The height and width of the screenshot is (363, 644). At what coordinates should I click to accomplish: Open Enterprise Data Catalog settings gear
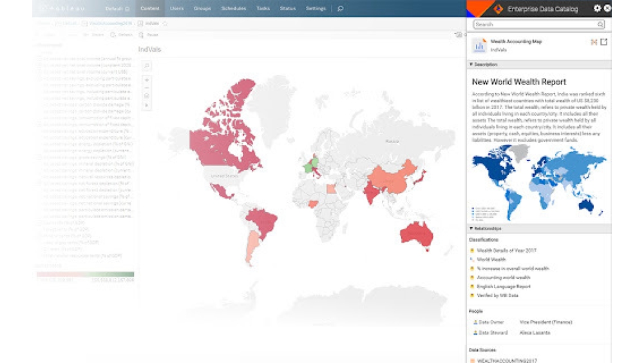(x=597, y=8)
